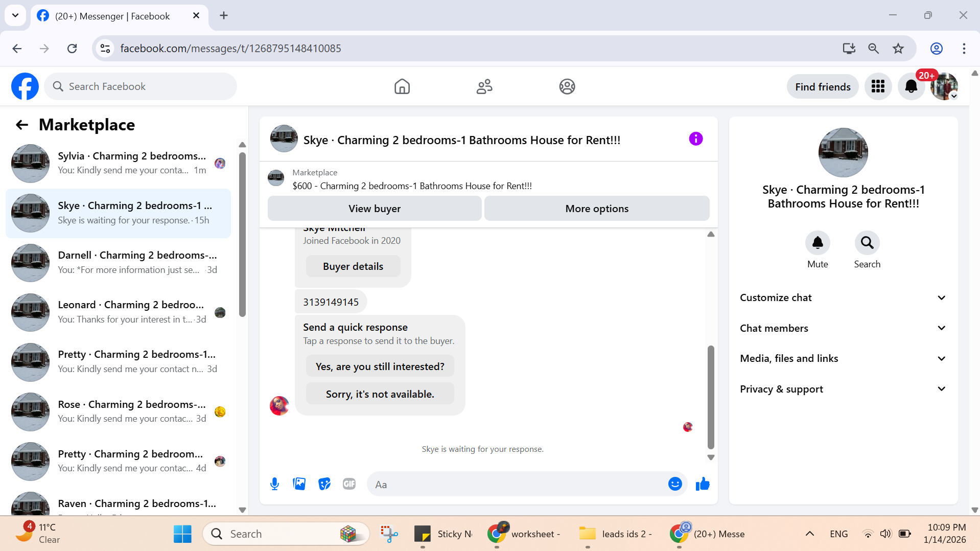The height and width of the screenshot is (551, 980).
Task: Send 'Sorry, it's not available.' response
Action: pos(380,394)
